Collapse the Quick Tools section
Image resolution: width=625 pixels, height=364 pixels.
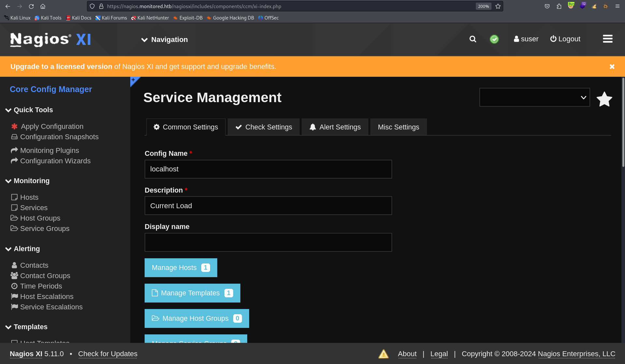tap(29, 110)
